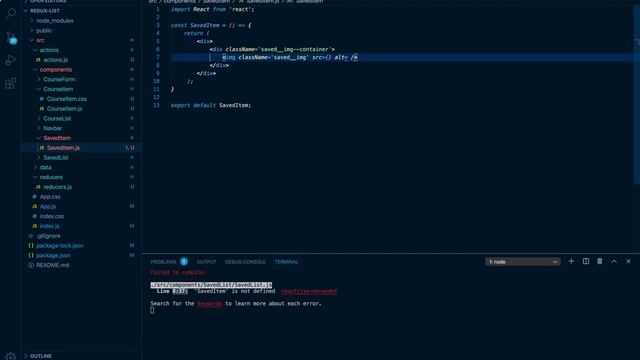Select the TERMINAL tab
This screenshot has width=640, height=360.
[287, 262]
